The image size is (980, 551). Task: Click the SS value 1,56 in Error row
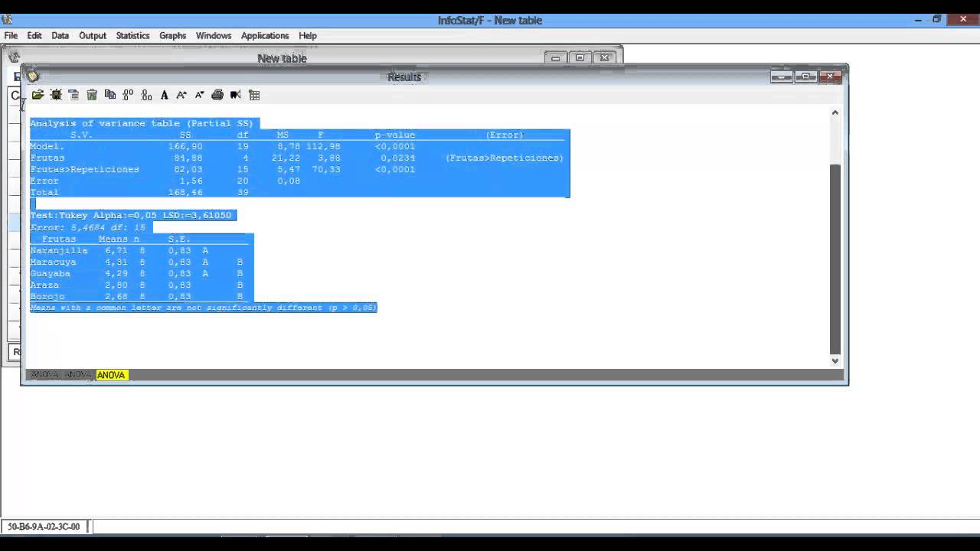pyautogui.click(x=191, y=181)
